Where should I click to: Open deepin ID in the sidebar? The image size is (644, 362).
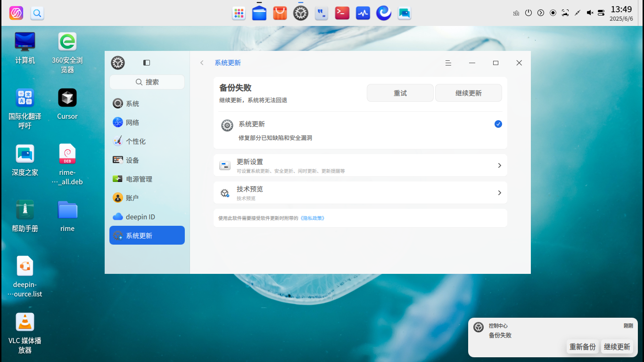click(x=147, y=217)
